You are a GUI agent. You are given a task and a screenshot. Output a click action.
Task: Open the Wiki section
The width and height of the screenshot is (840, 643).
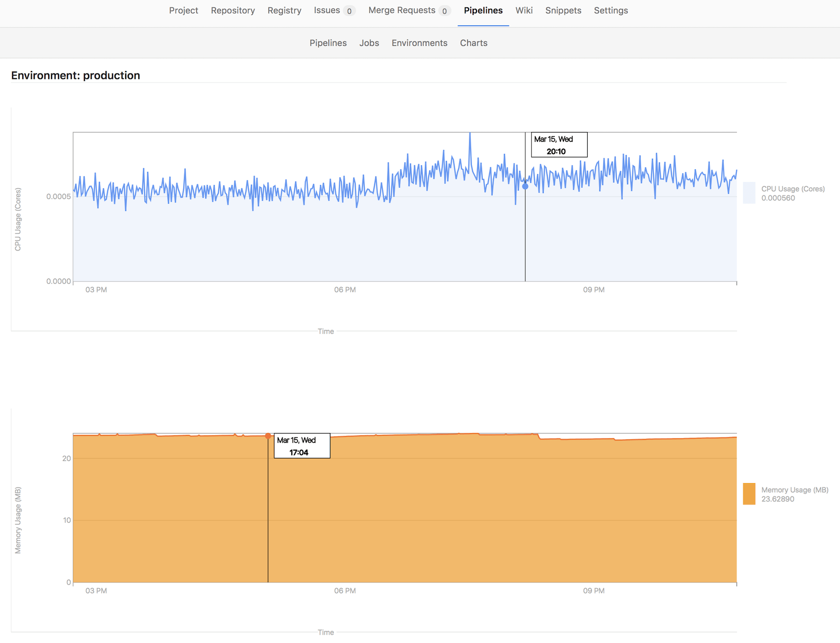[x=524, y=10]
